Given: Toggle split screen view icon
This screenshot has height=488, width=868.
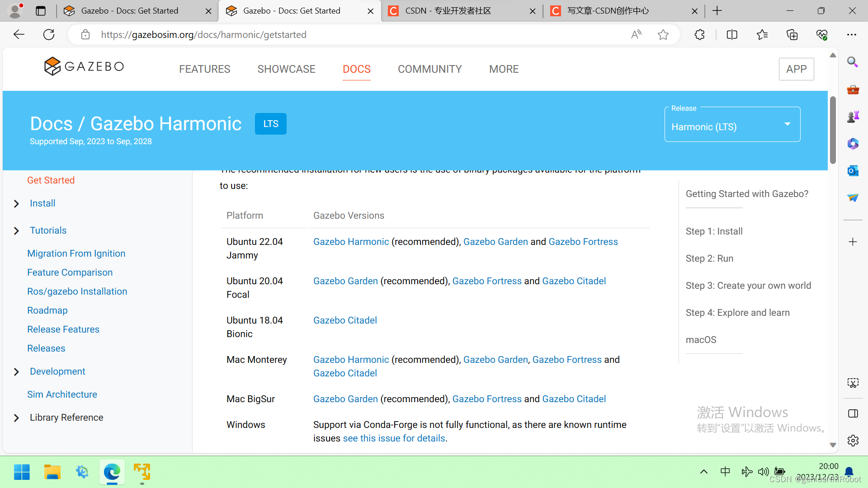Looking at the screenshot, I should tap(732, 35).
